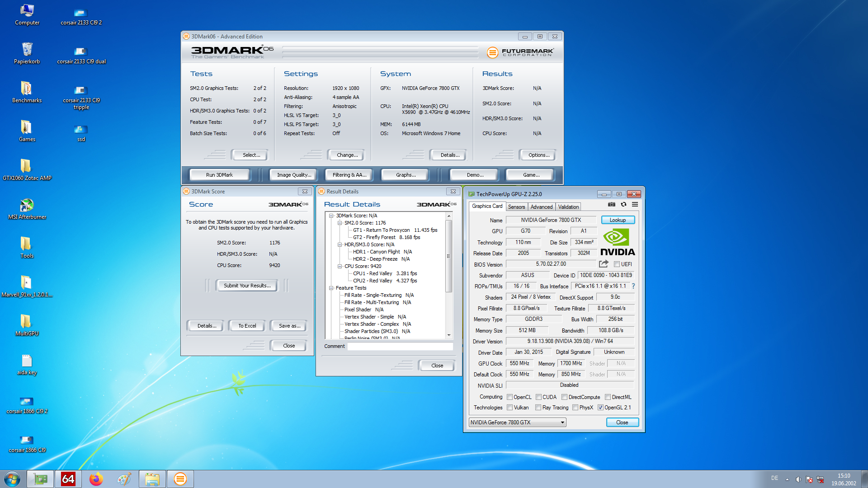Toggle the PhysX checkbox
The height and width of the screenshot is (488, 868).
(575, 408)
